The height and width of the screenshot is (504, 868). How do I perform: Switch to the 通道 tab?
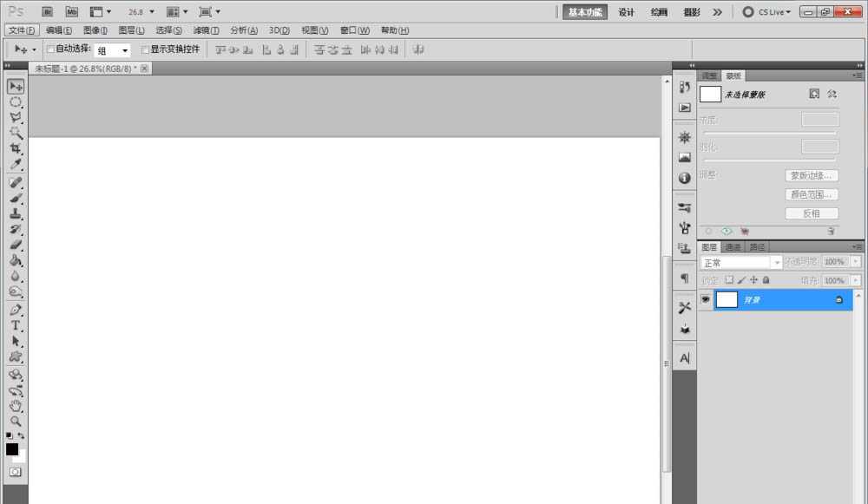(732, 247)
